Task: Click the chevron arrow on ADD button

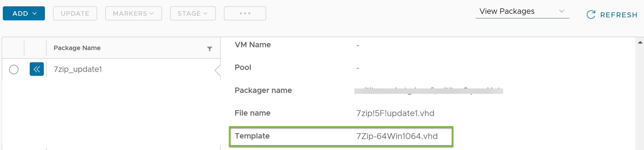Action: point(34,13)
